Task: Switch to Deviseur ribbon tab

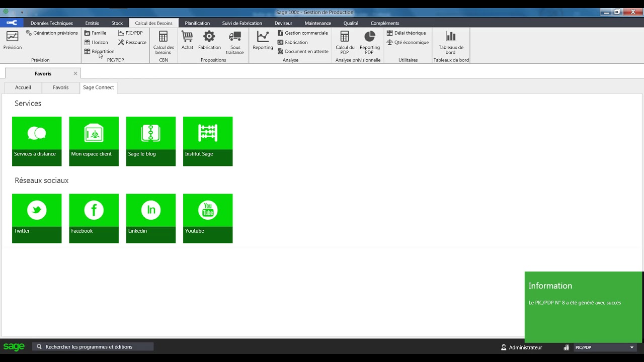Action: click(283, 23)
